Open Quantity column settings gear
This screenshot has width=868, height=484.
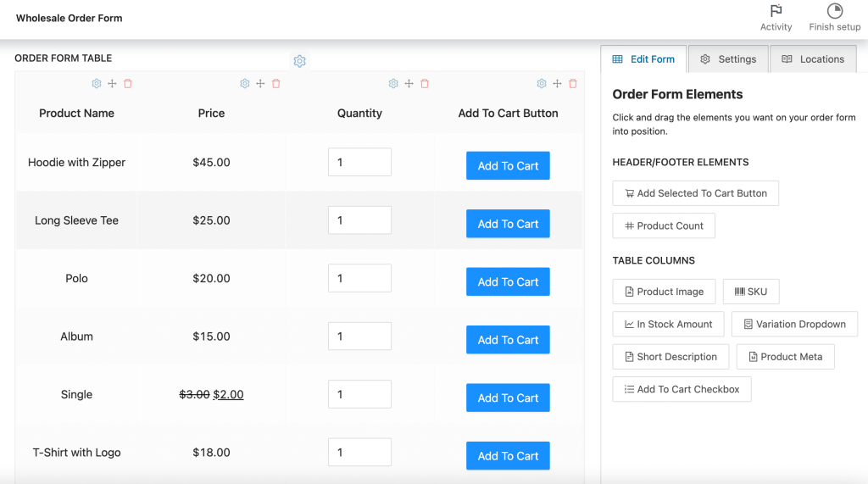[x=393, y=84]
